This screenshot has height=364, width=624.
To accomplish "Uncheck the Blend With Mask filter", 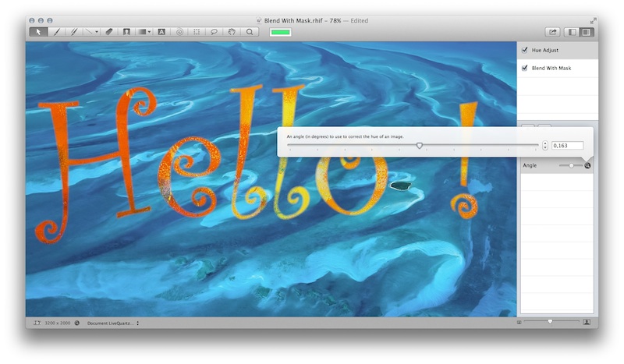I will (525, 69).
